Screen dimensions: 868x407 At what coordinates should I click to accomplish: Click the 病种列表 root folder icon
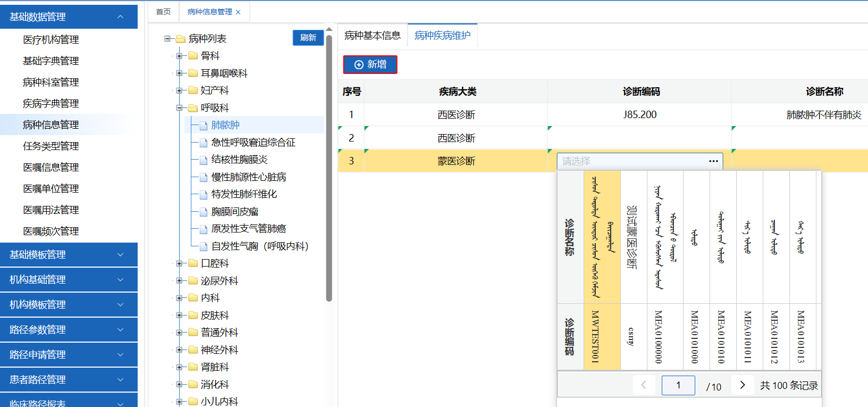point(181,39)
